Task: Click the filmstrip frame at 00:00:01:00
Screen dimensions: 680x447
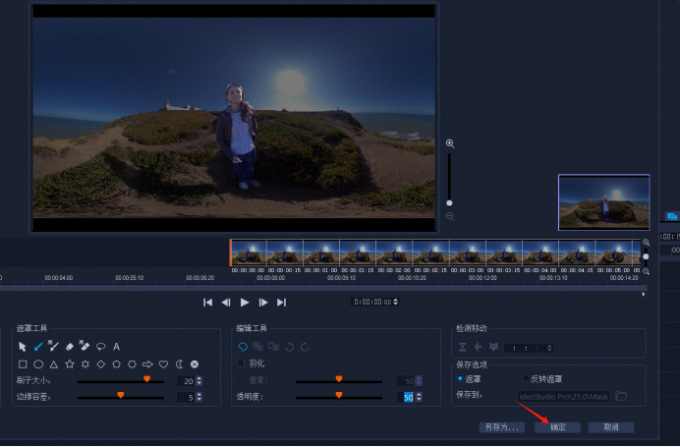Action: pos(321,252)
